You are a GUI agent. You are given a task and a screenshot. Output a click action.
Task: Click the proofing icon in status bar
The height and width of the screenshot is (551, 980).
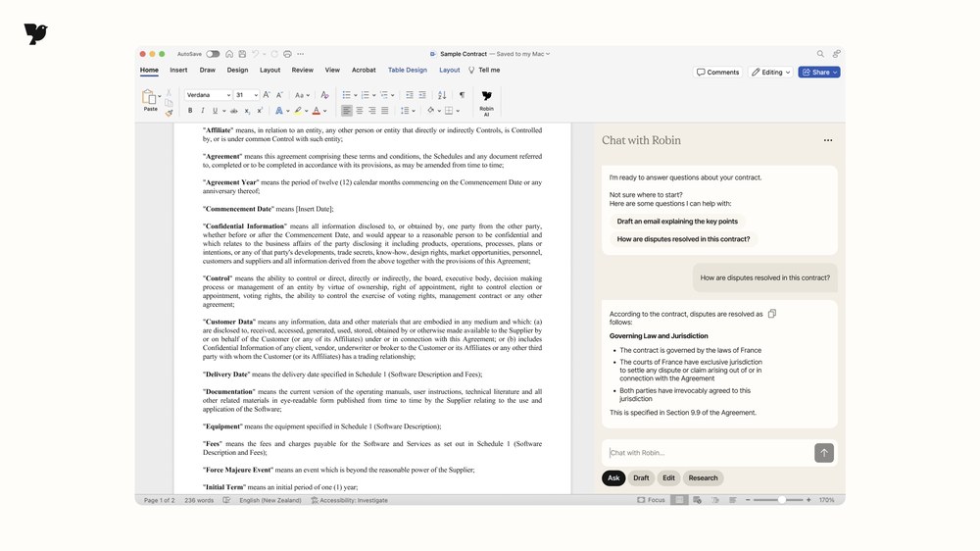pyautogui.click(x=227, y=500)
